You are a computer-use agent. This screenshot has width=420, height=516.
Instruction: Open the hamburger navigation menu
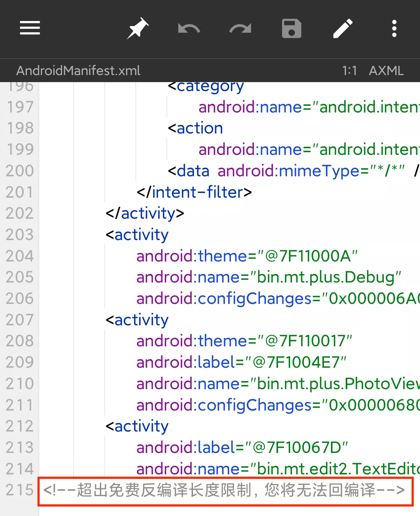pyautogui.click(x=30, y=28)
